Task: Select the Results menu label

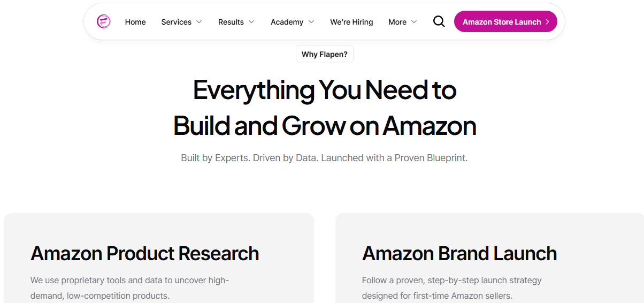Action: coord(231,22)
